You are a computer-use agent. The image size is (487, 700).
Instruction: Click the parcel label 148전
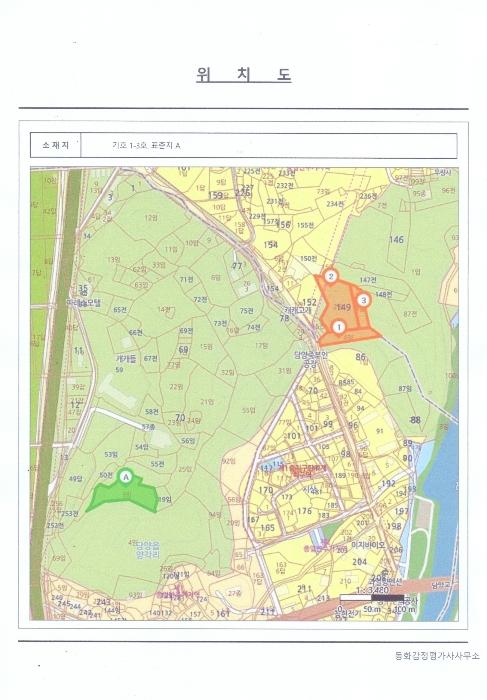point(383,294)
